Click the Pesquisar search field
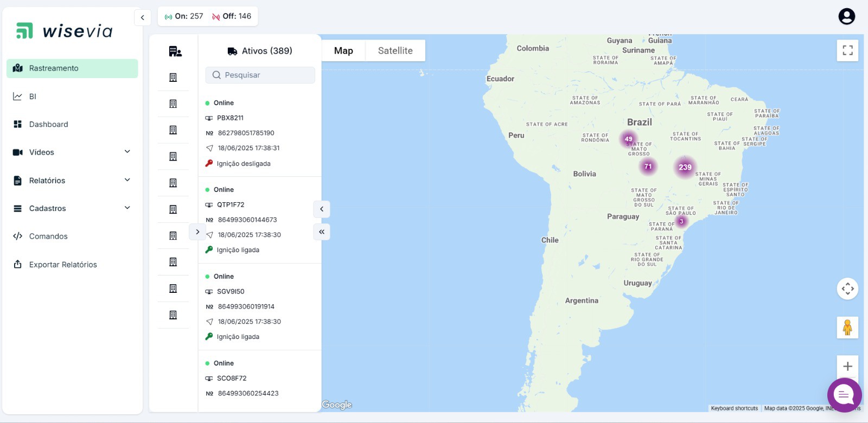Viewport: 868px width, 423px height. point(260,75)
